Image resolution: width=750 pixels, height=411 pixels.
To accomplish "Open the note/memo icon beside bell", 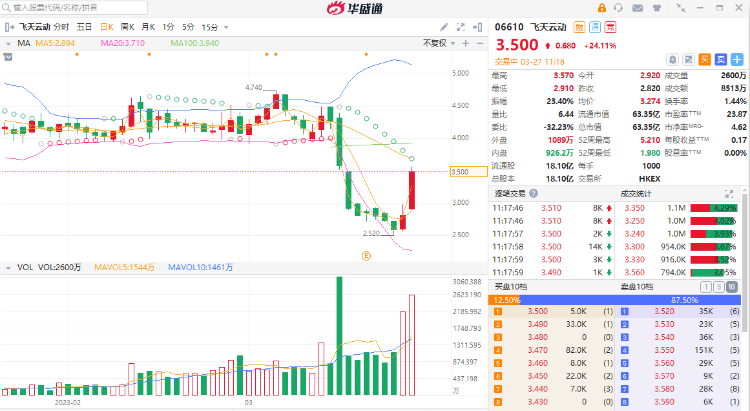I will 688,59.
